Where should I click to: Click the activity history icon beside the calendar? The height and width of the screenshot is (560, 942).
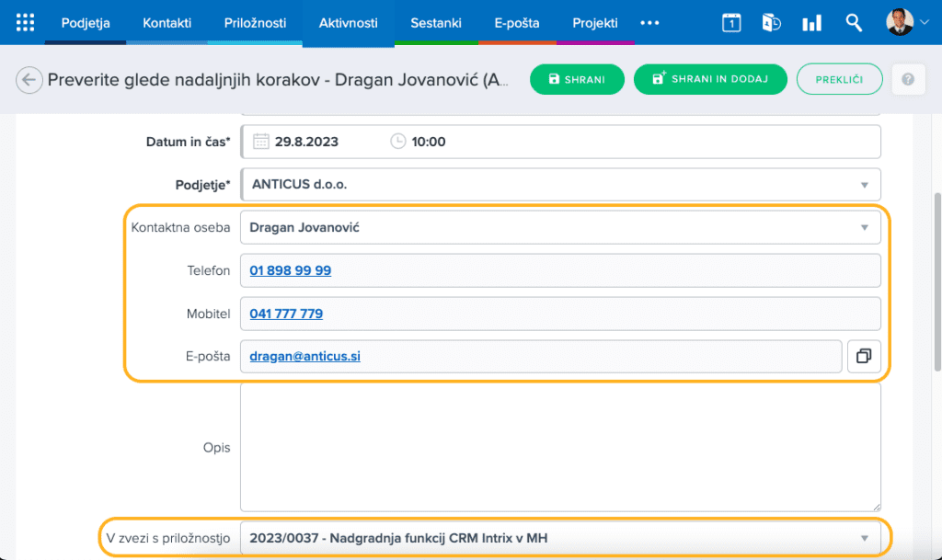pos(771,22)
